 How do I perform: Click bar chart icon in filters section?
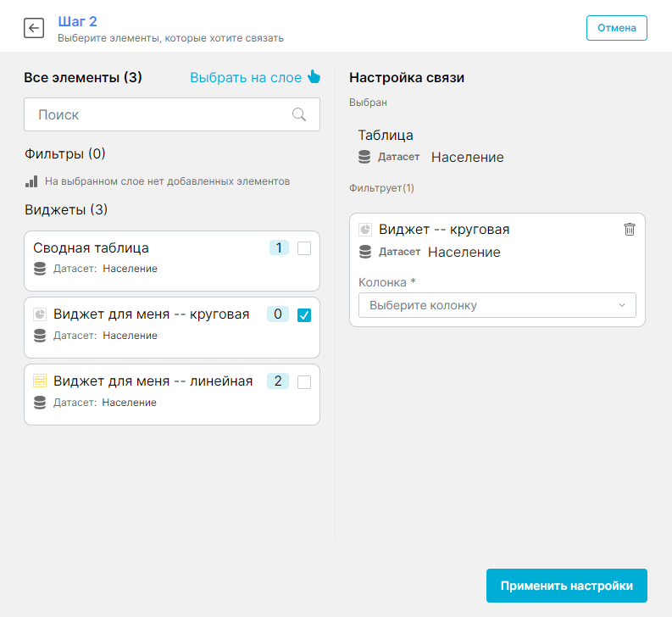pos(31,181)
